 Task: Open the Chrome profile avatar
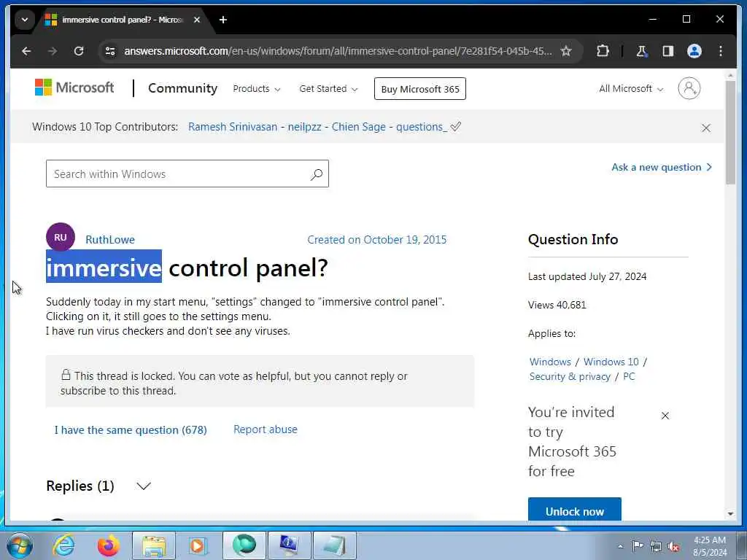pos(694,51)
